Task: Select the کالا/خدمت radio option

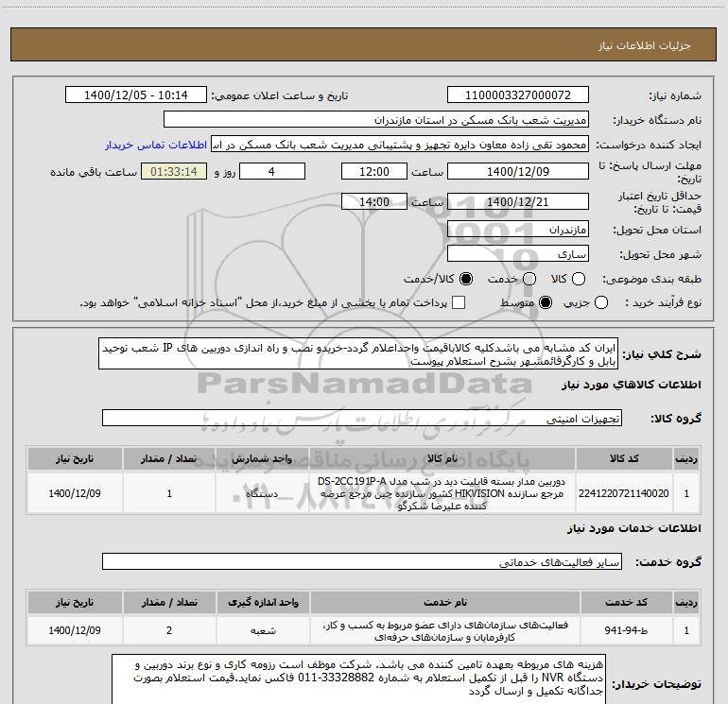Action: [x=466, y=279]
